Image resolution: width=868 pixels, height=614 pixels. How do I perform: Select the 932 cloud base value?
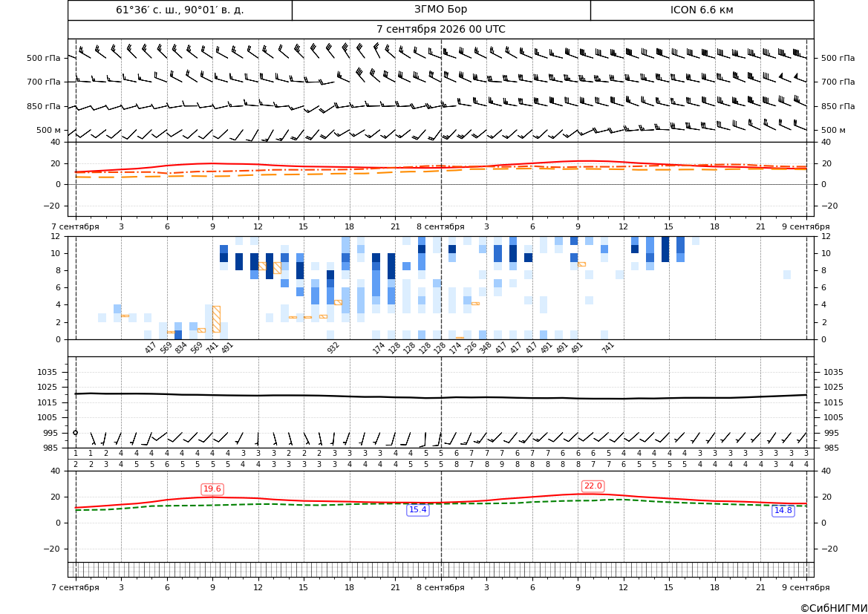tap(333, 347)
